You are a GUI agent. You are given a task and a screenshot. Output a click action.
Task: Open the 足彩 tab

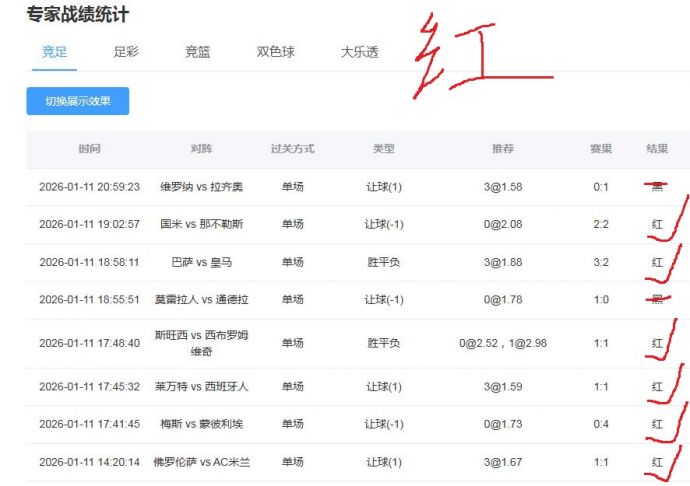(126, 52)
